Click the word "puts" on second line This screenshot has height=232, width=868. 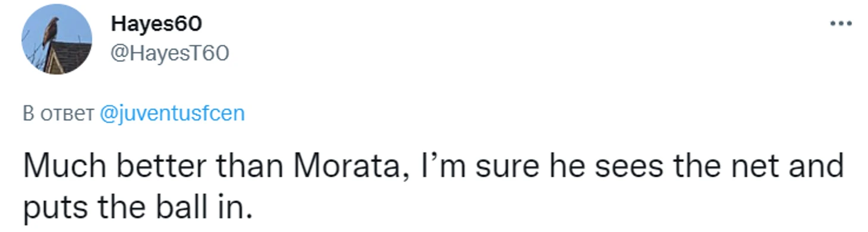54,208
